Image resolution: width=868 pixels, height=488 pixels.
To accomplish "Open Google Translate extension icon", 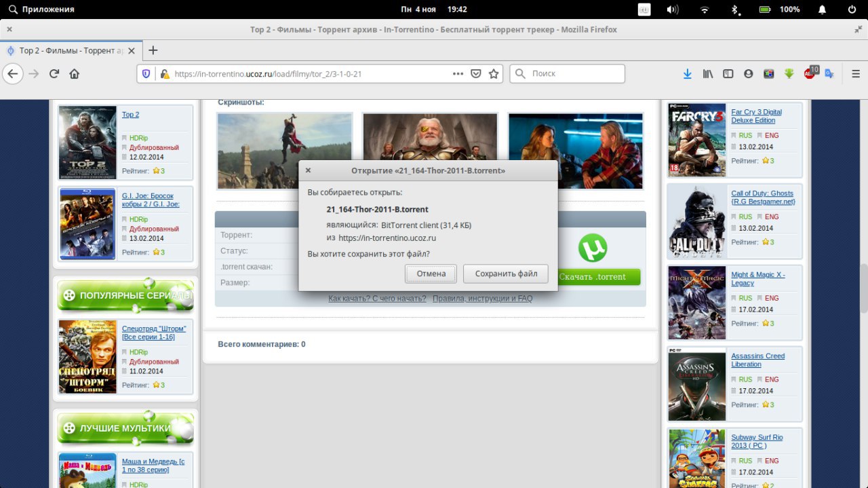I will [x=829, y=73].
